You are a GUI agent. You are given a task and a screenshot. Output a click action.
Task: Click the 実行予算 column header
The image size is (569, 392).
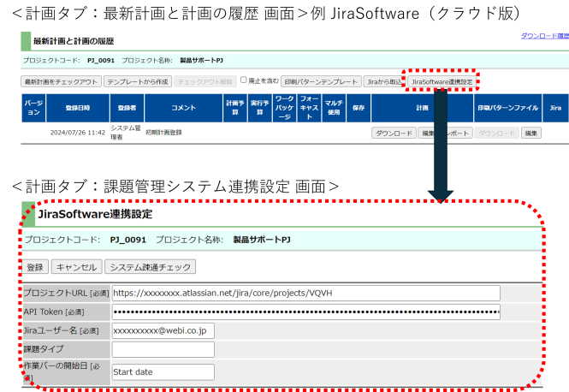tap(260, 108)
